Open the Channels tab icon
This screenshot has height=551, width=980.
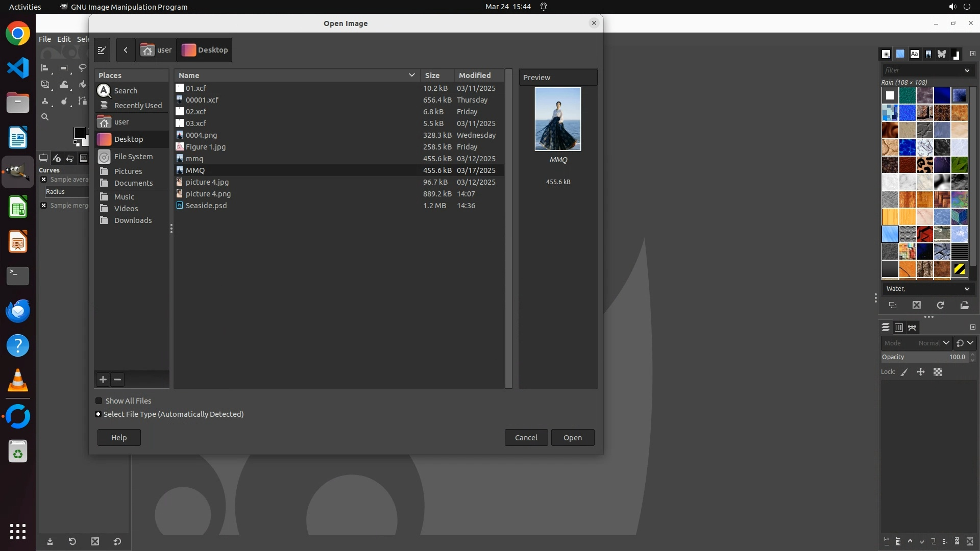[x=899, y=328]
